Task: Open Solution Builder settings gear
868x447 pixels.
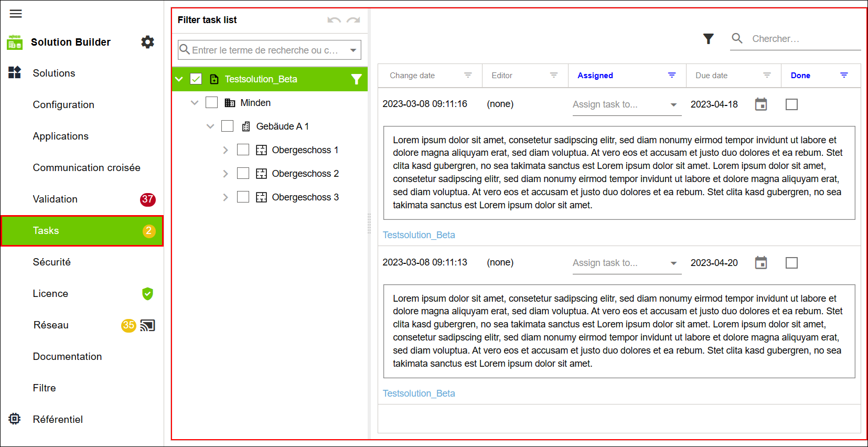Action: [x=148, y=42]
